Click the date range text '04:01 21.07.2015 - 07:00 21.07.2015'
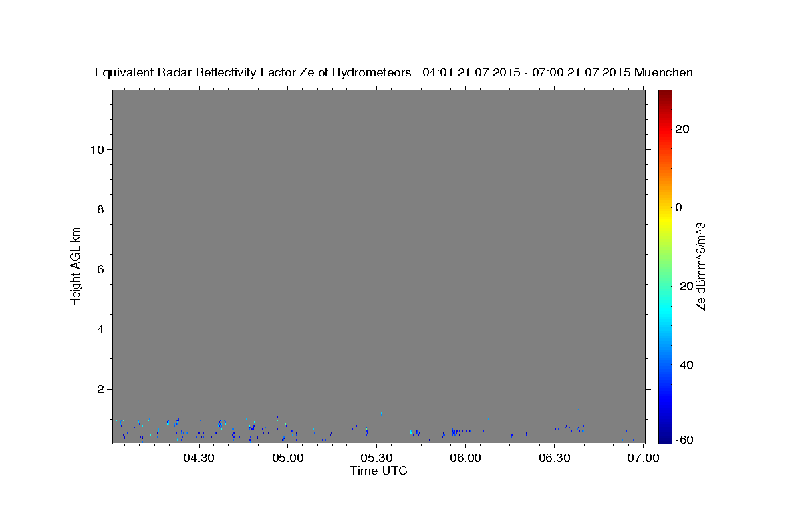Viewport: 798px width, 532px height. (527, 73)
